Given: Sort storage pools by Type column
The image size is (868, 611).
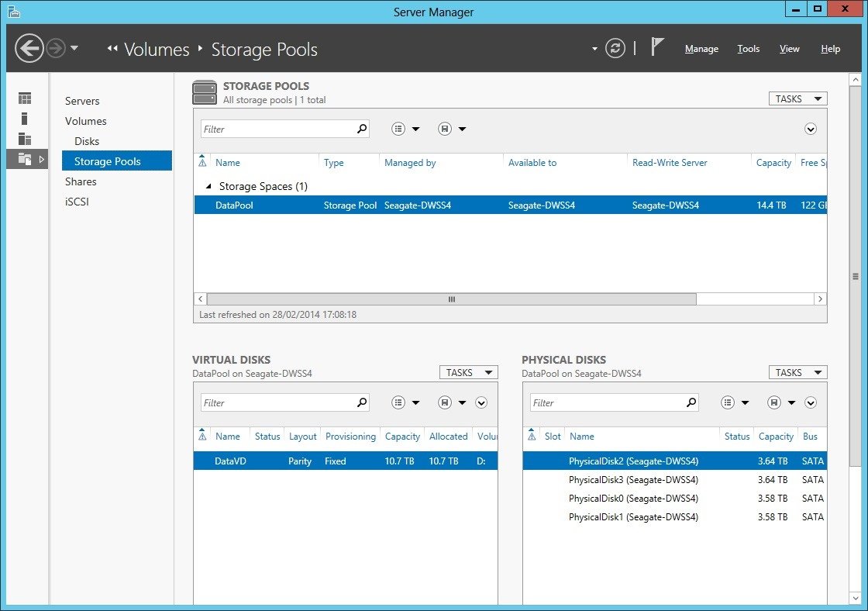Looking at the screenshot, I should (334, 163).
